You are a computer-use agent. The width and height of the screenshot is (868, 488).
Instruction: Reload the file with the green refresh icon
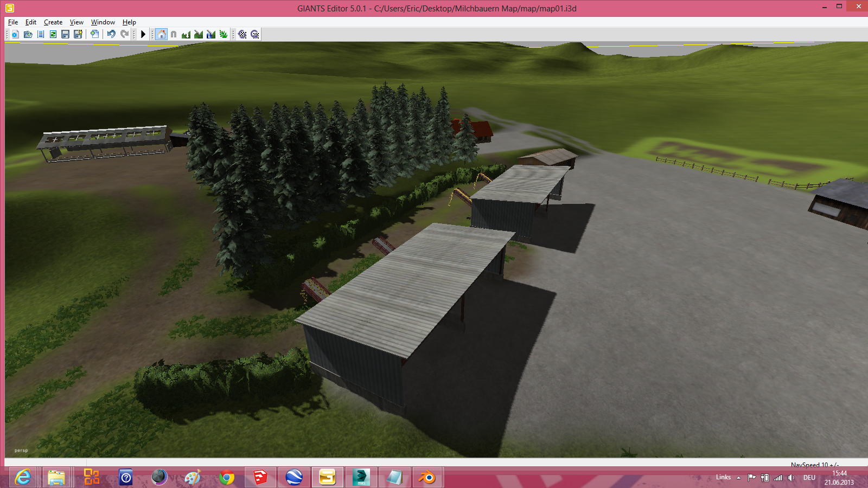point(53,34)
